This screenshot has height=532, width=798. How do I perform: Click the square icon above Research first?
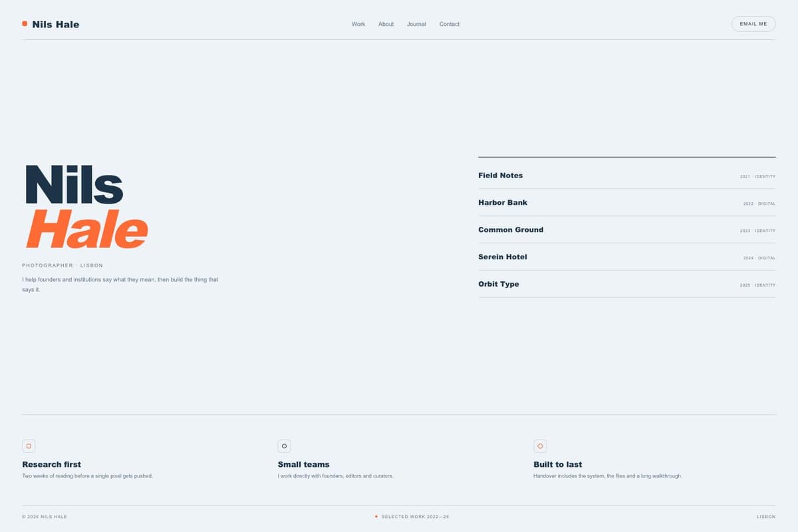29,446
